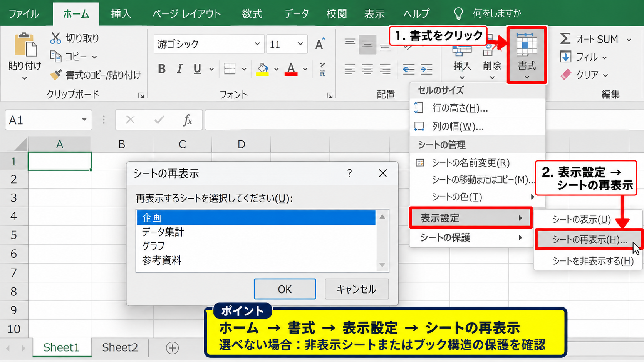644x362 pixels.
Task: Click the Clear (クリア) eraser icon
Action: point(566,74)
